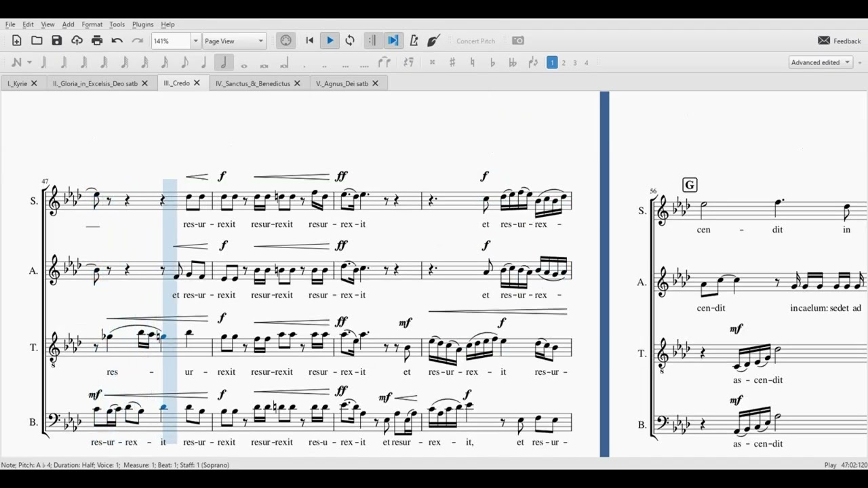The image size is (868, 488).
Task: Expand note input mode dropdown arrow
Action: (29, 62)
